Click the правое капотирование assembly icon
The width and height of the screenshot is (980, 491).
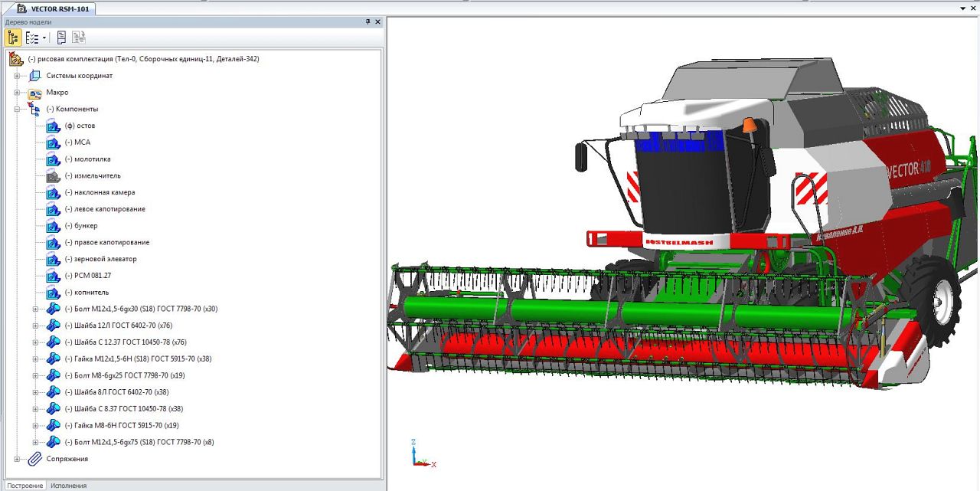[x=53, y=242]
